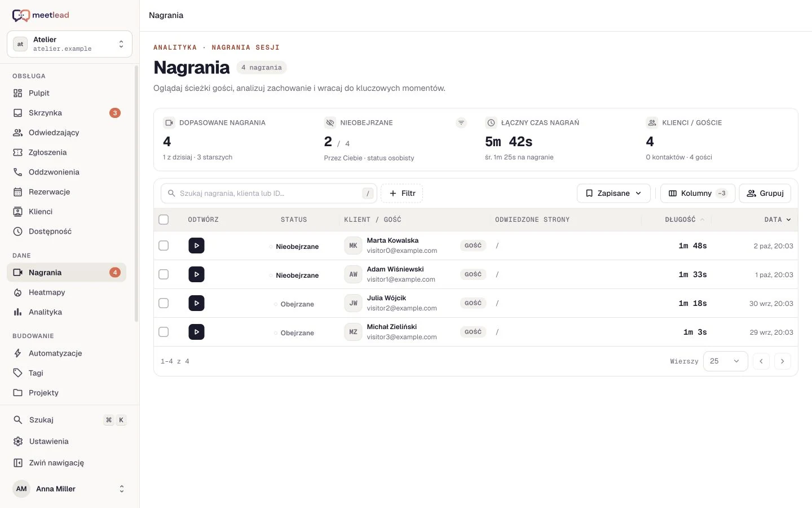Open the Zapisane saved views dropdown
Screen dimensions: 812x508
614,193
